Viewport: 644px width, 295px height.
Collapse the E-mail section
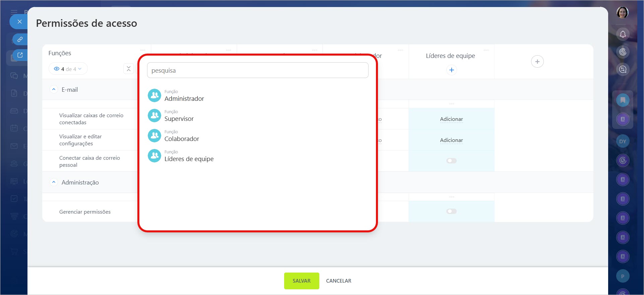[54, 89]
